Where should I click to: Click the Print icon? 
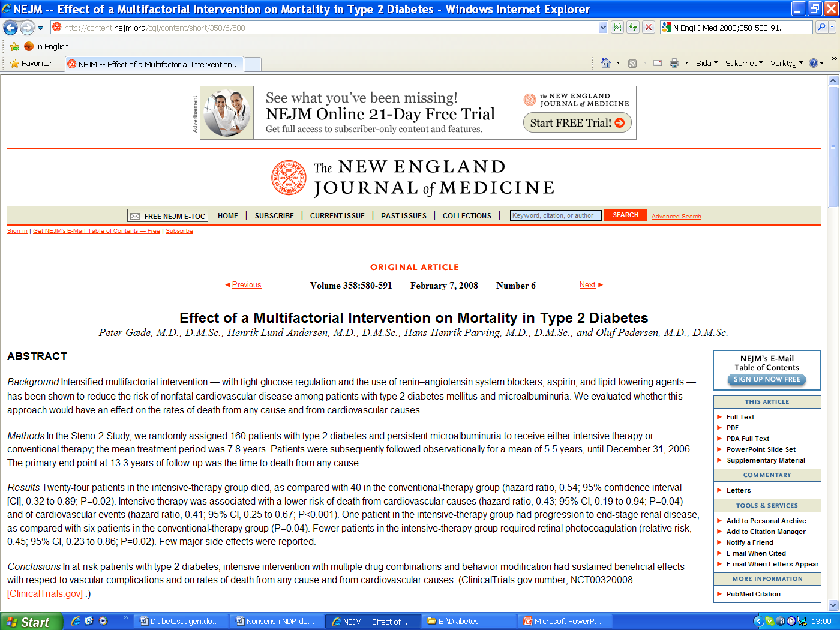[x=674, y=63]
